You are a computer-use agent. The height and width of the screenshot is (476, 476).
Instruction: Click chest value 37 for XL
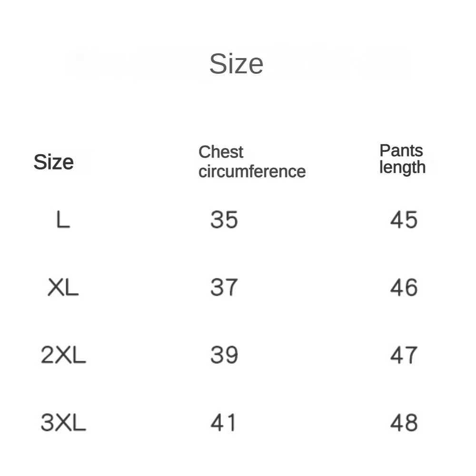(224, 288)
